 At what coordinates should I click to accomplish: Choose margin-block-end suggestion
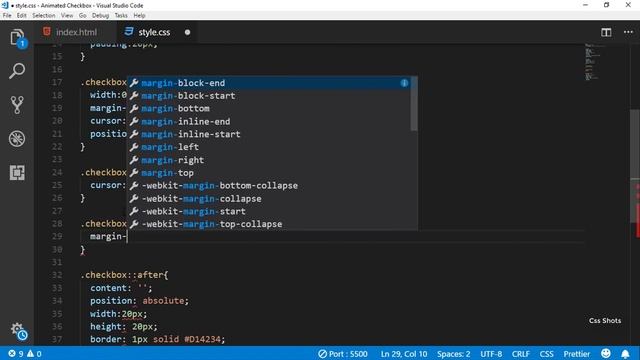click(x=269, y=83)
